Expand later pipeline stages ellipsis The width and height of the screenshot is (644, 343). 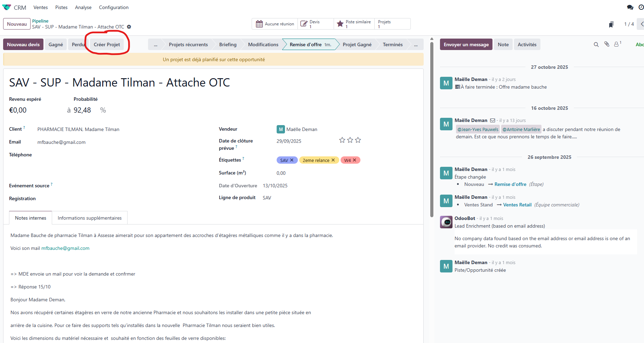click(x=416, y=44)
